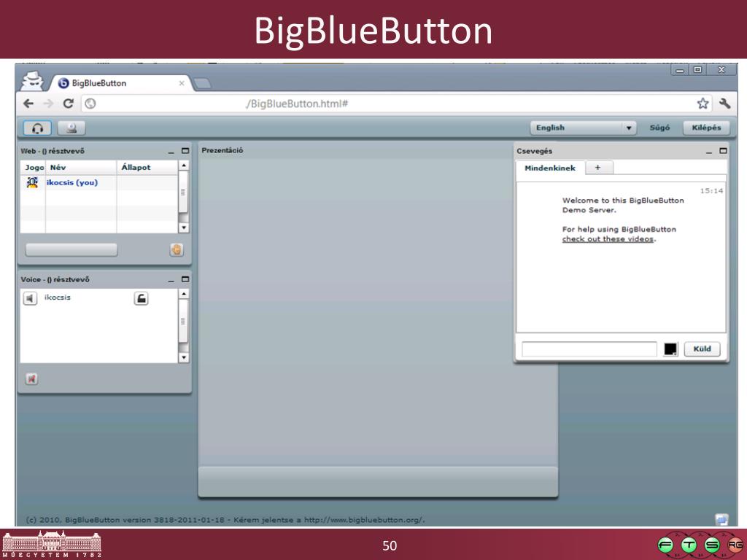Go back with the browser back arrow
The image size is (747, 560).
coord(28,104)
